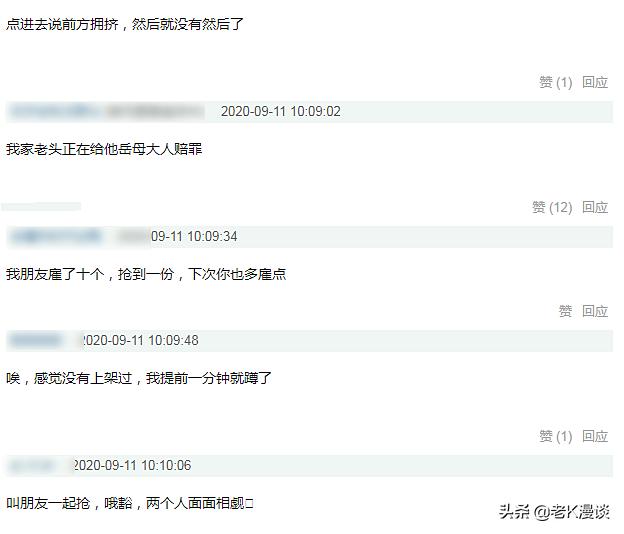The height and width of the screenshot is (534, 624).
Task: Click timestamp ending 10:10:06
Action: click(x=133, y=466)
